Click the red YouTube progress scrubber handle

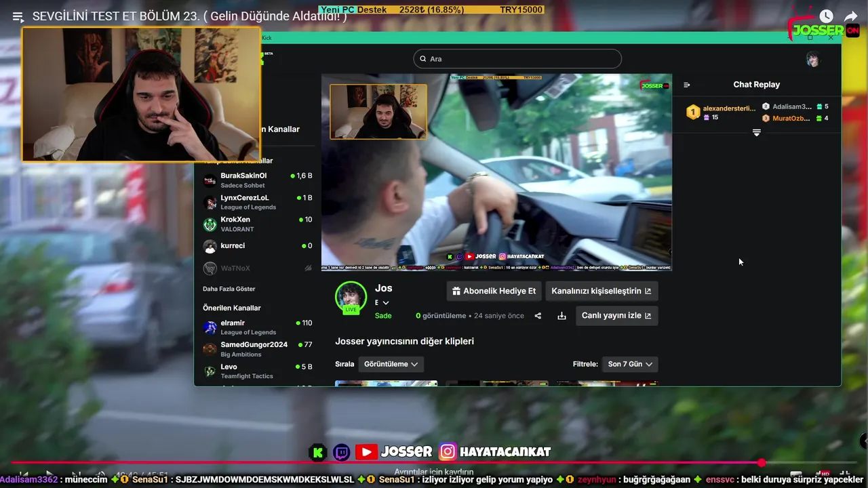point(762,463)
